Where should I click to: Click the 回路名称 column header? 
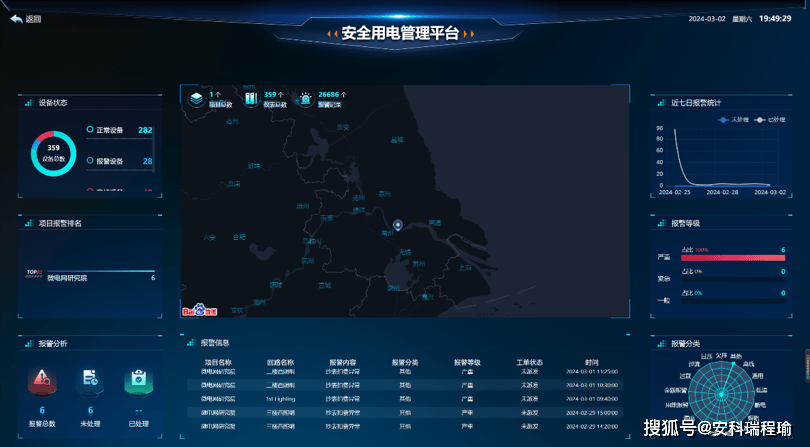point(281,363)
